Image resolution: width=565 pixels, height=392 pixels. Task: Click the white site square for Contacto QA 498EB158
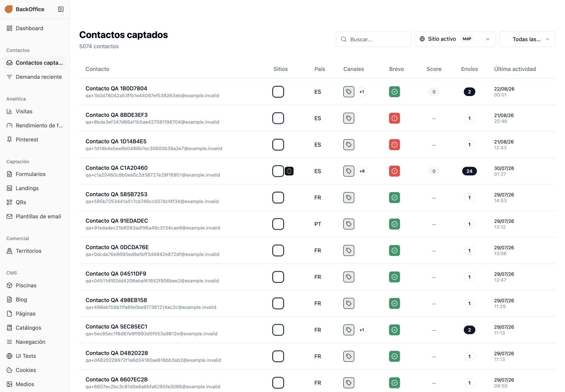point(278,303)
